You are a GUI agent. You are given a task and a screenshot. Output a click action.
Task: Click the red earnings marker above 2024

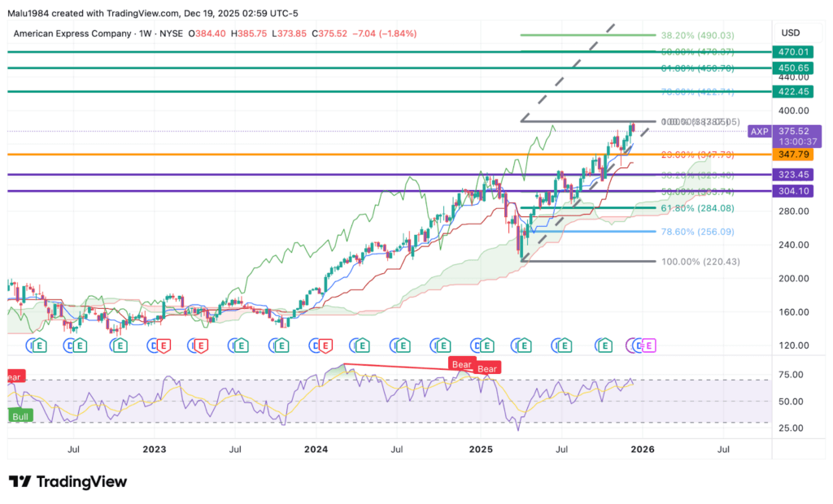pos(324,345)
